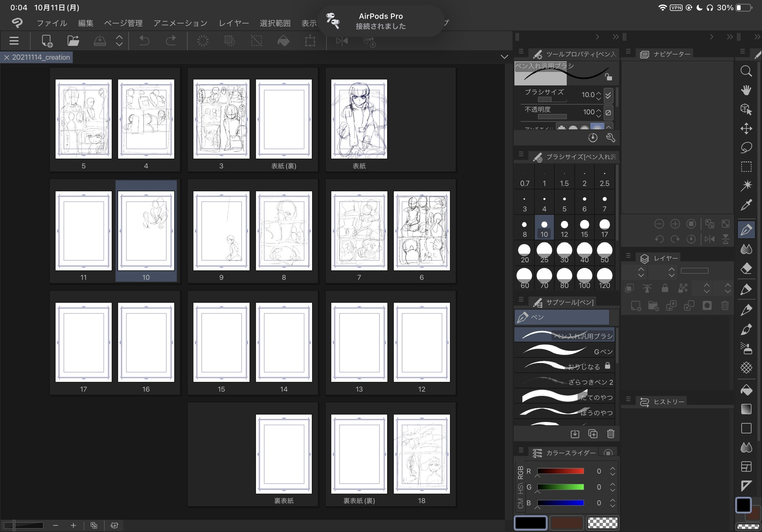762x532 pixels.
Task: Select the Move layer tool
Action: (746, 129)
